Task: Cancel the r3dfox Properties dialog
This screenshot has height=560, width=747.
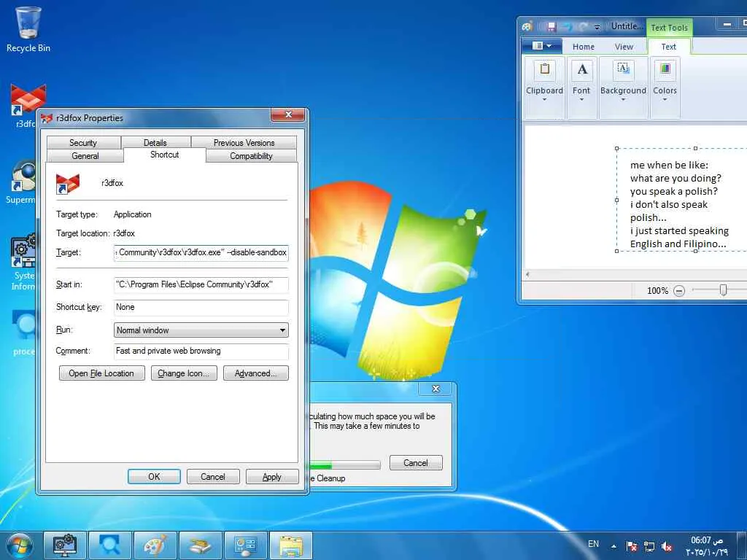Action: coord(213,477)
